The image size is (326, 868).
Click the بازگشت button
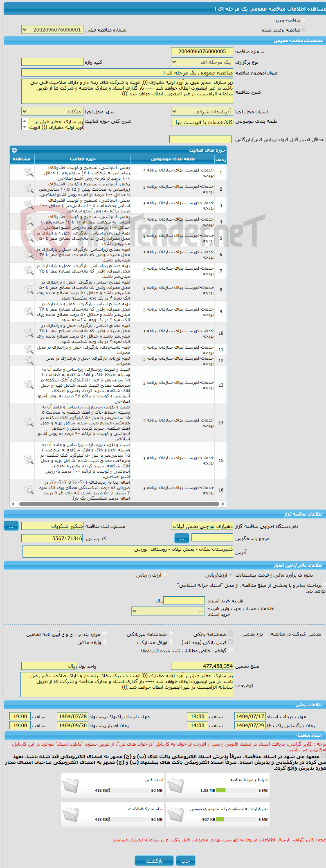154,861
